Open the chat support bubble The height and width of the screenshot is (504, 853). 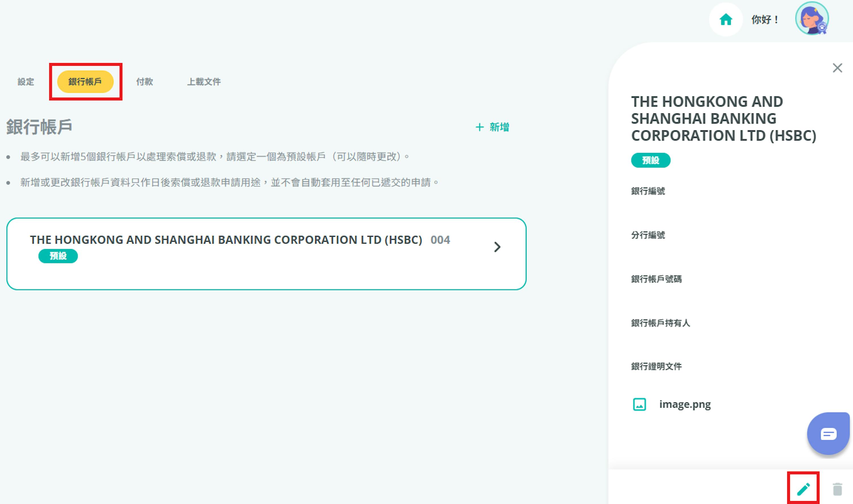pos(828,434)
